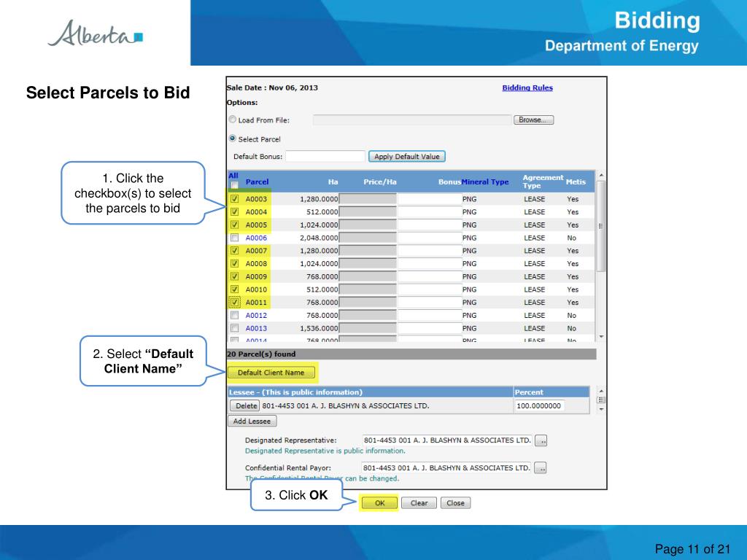This screenshot has height=560, width=747.
Task: Select the Select Parcel radio option
Action: (x=233, y=139)
